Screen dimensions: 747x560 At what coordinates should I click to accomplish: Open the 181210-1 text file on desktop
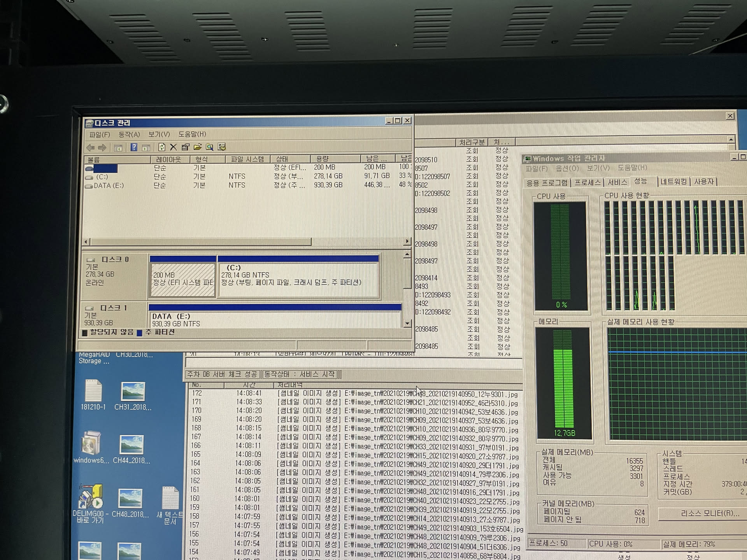(x=93, y=391)
